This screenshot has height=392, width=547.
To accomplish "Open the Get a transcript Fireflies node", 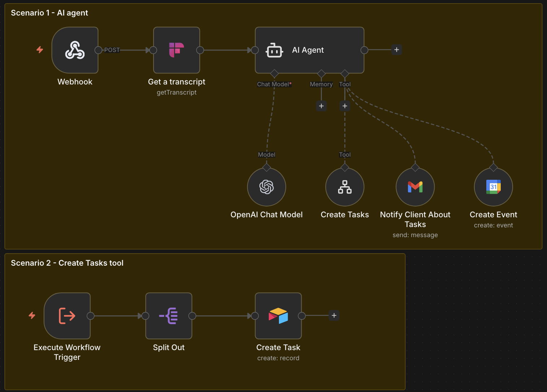I will click(177, 50).
